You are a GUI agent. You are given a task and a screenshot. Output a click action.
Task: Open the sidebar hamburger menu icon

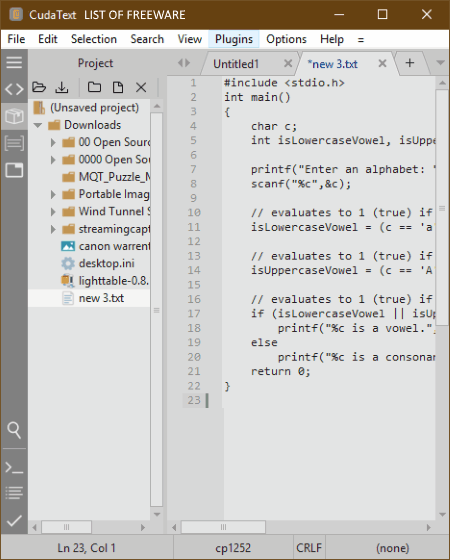tap(14, 62)
